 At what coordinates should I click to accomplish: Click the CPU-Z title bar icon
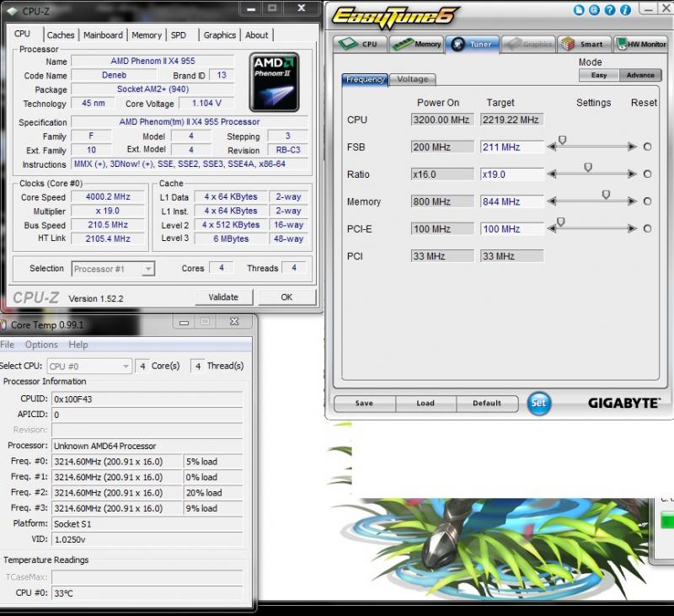[13, 11]
